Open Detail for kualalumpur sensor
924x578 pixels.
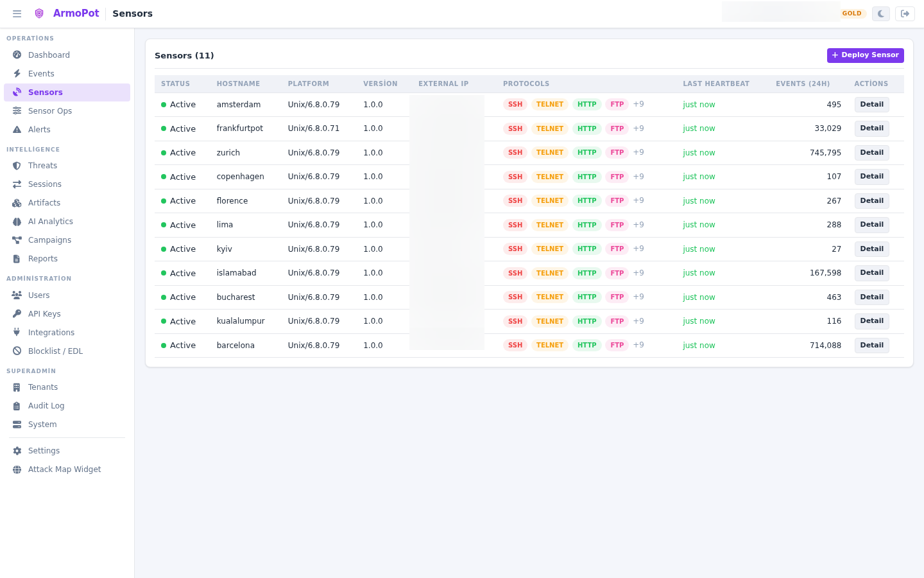[871, 321]
